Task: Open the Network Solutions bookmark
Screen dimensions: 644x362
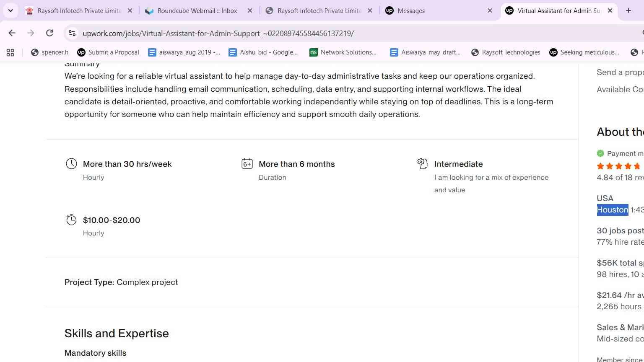Action: coord(343,52)
